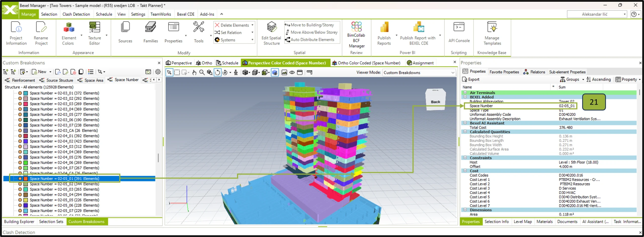
Task: Click Auto Distribute Elements
Action: (x=310, y=39)
